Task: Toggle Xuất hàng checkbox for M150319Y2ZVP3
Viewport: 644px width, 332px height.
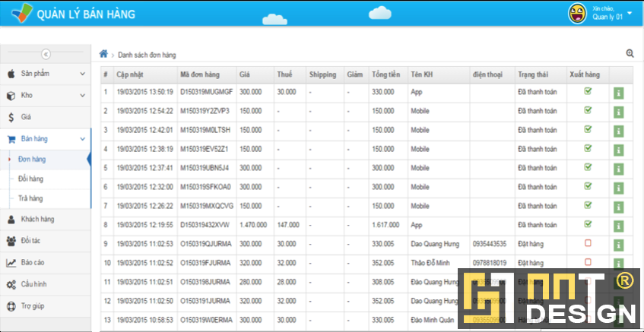Action: (x=588, y=110)
